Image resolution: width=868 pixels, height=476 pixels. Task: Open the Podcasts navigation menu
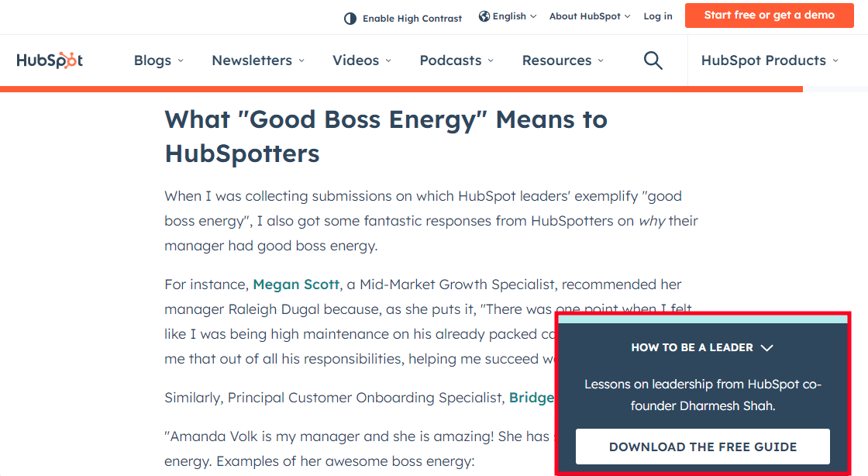coord(456,60)
